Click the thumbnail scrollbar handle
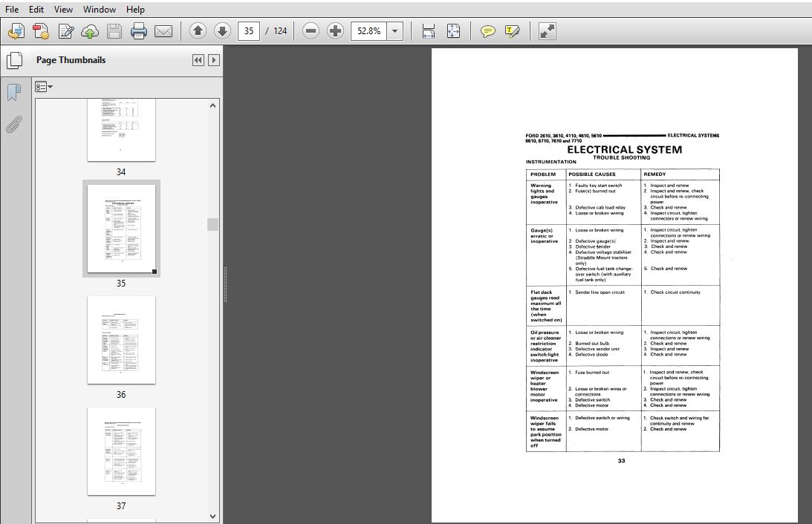The height and width of the screenshot is (524, 812). tap(212, 224)
